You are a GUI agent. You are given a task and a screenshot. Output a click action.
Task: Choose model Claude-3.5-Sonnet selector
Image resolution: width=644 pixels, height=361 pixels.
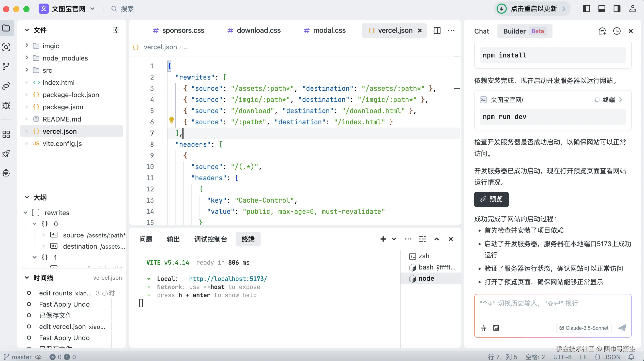pos(584,328)
